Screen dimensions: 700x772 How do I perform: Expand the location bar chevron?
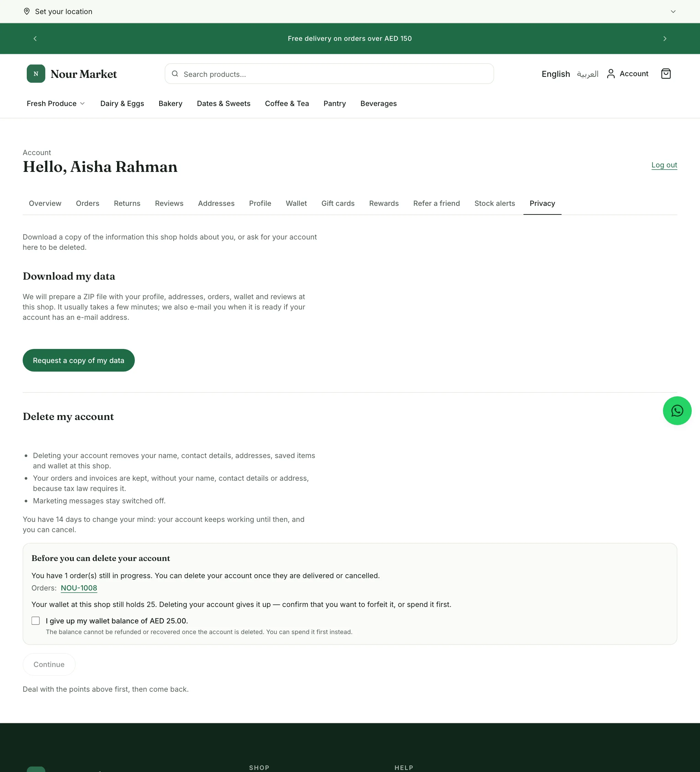[x=673, y=11]
